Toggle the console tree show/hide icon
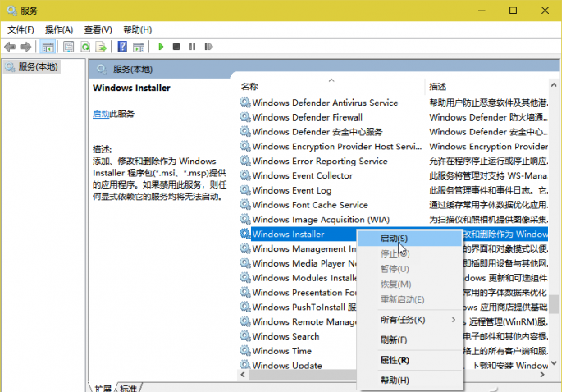 tap(48, 47)
